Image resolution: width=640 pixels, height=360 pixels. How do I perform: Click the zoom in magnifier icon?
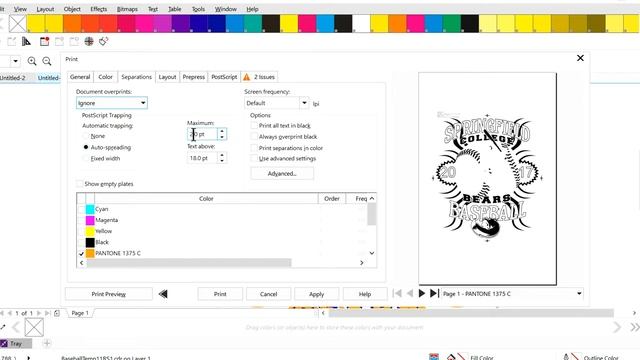click(32, 61)
